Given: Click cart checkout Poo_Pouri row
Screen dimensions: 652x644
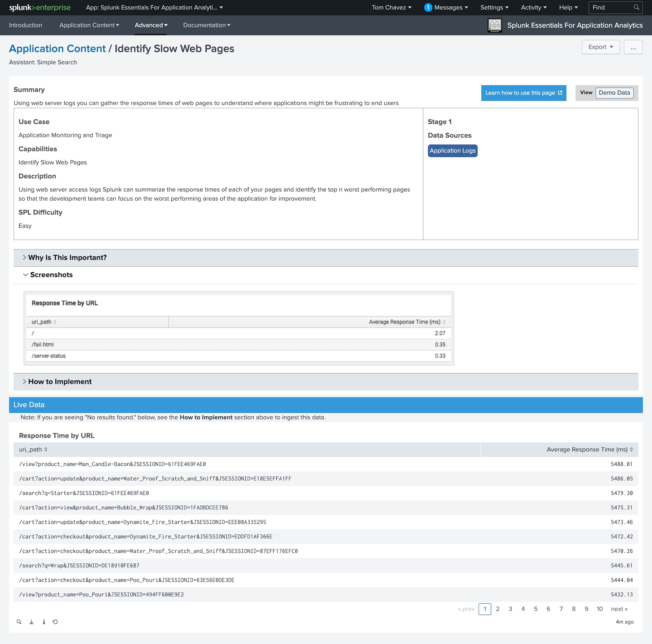Looking at the screenshot, I should tap(326, 580).
